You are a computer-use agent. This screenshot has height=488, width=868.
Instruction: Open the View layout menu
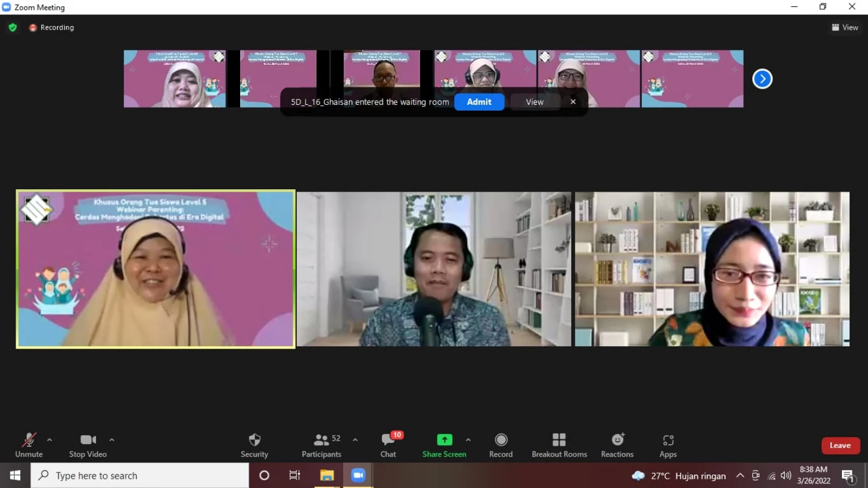click(845, 27)
